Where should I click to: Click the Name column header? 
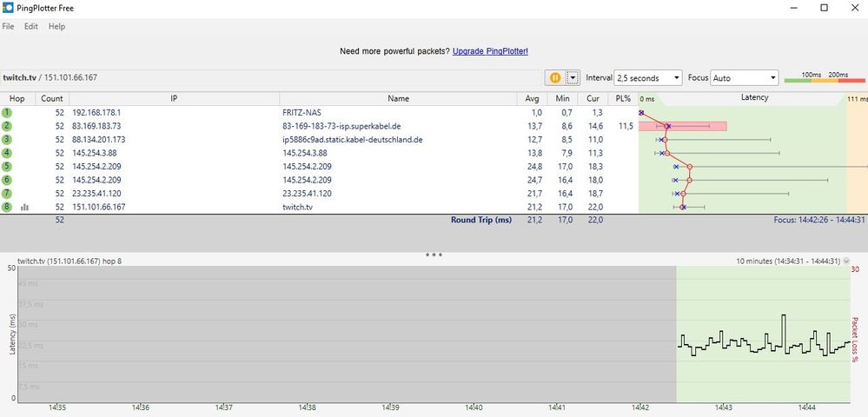pos(399,98)
